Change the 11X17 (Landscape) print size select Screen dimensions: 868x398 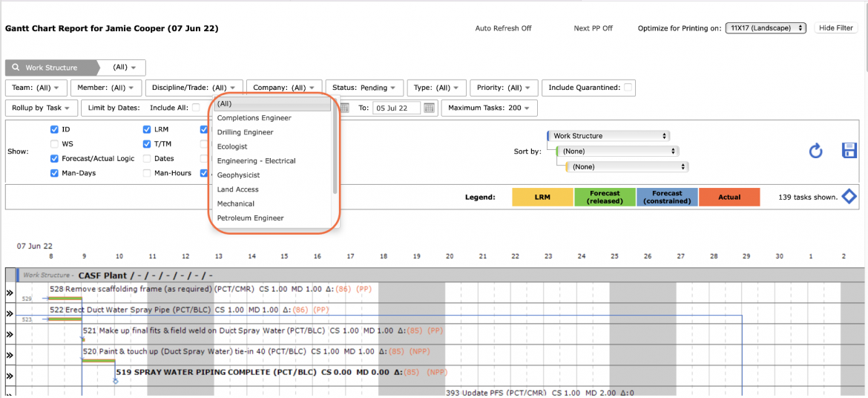tap(766, 27)
